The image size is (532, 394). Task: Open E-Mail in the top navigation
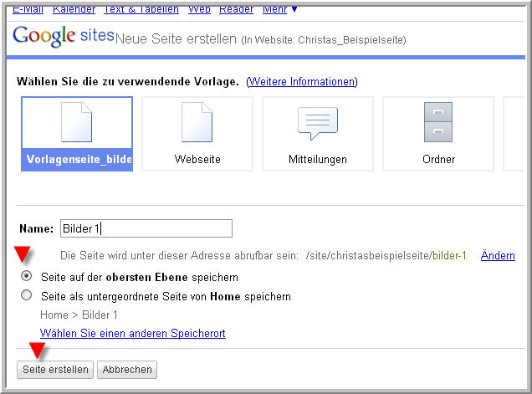[30, 9]
